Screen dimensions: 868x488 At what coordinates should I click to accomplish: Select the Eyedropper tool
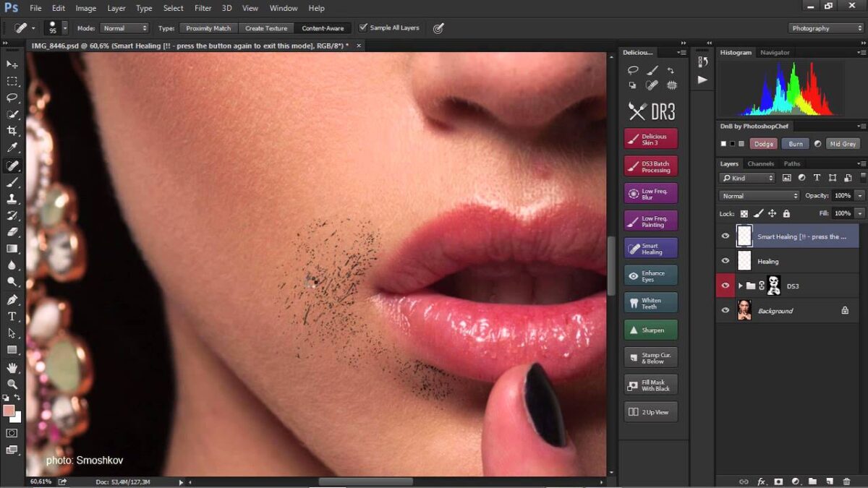point(12,148)
